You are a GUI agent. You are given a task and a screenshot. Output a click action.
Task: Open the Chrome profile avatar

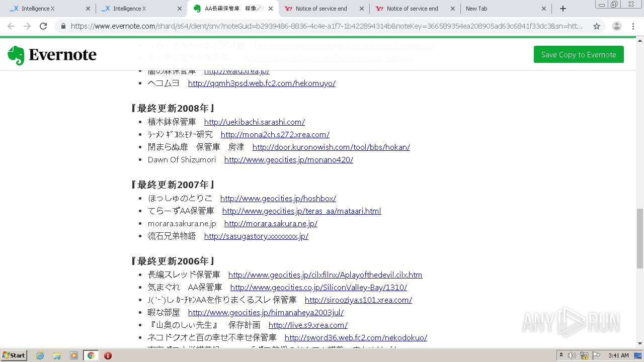click(617, 26)
